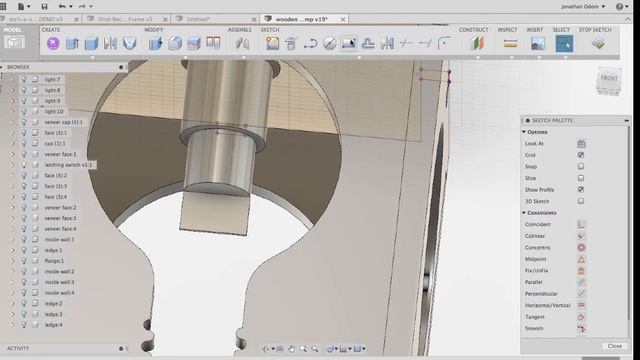Select the sketch Extend tool
The width and height of the screenshot is (640, 360).
[425, 43]
